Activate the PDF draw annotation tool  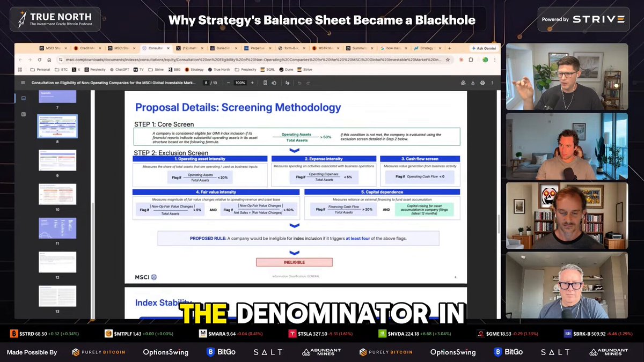pyautogui.click(x=287, y=83)
